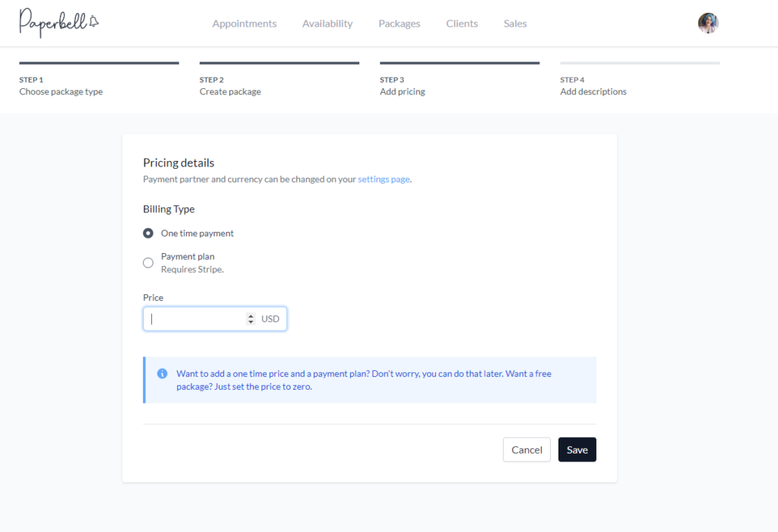778x532 pixels.
Task: Open the Paperbell logo home link
Action: click(59, 23)
